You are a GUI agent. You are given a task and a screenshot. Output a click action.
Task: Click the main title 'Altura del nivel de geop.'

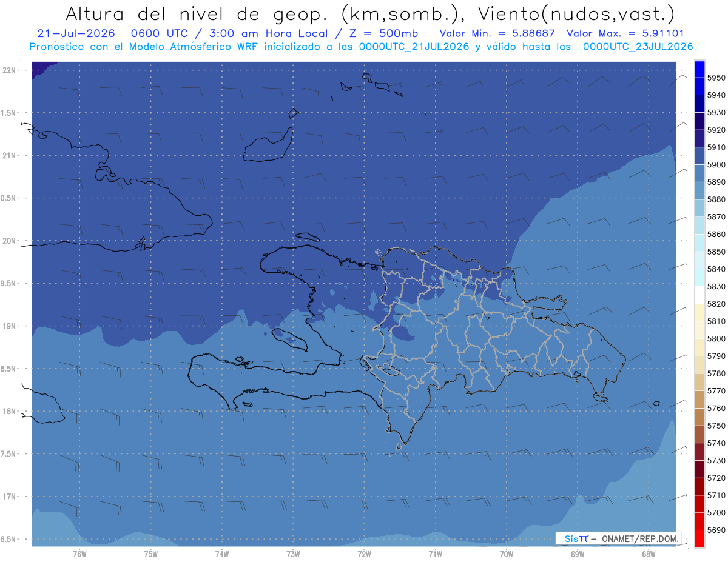point(198,13)
